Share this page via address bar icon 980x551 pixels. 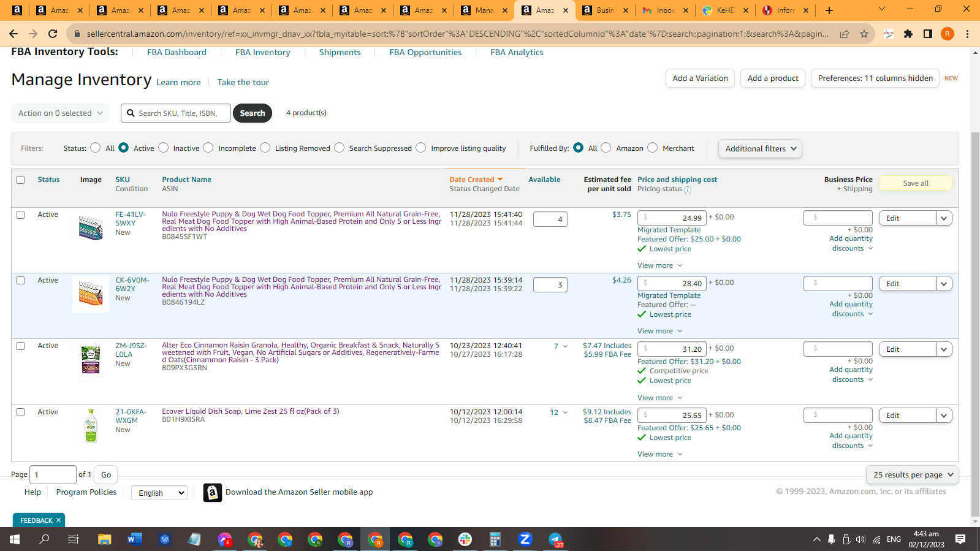[845, 34]
